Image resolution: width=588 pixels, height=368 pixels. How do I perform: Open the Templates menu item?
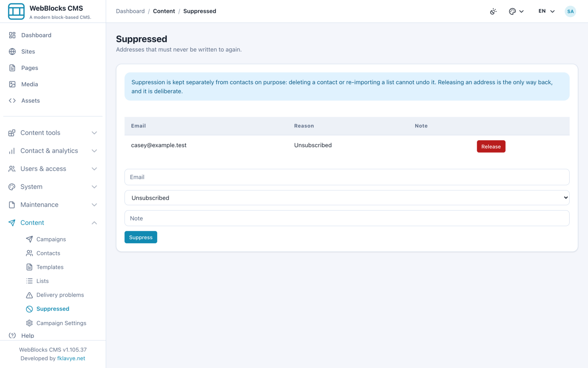[50, 267]
